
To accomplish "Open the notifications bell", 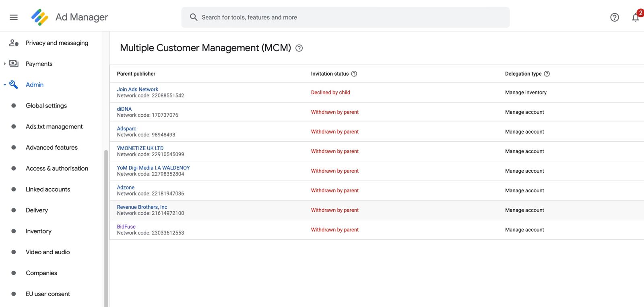I will (x=636, y=17).
